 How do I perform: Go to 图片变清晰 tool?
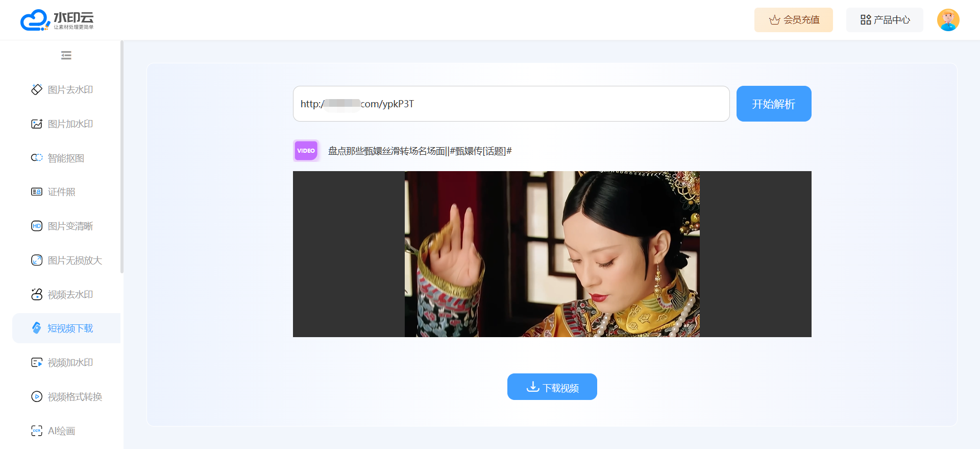tap(66, 226)
